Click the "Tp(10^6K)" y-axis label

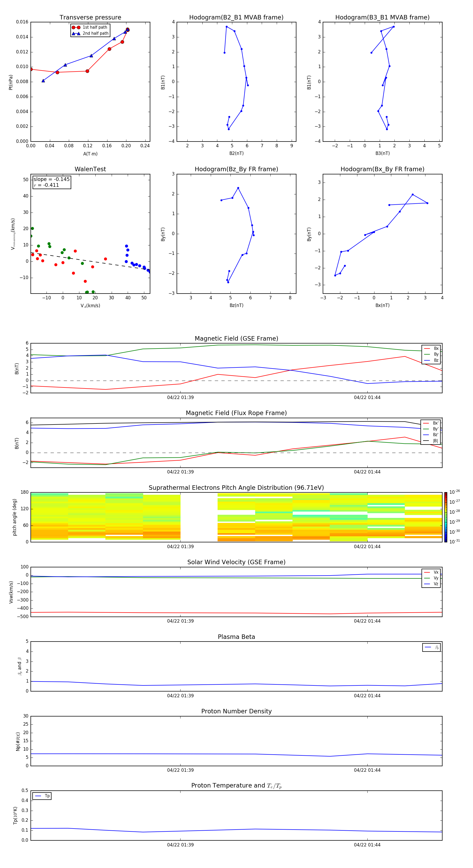point(15,815)
